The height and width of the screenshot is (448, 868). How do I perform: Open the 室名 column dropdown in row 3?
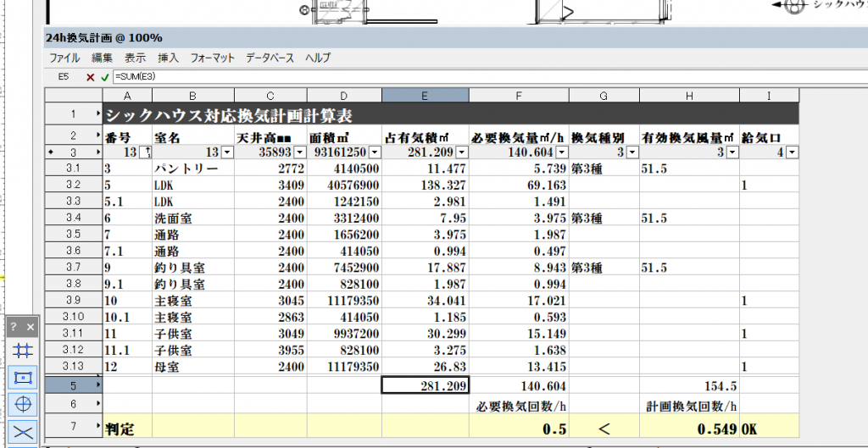tap(226, 152)
